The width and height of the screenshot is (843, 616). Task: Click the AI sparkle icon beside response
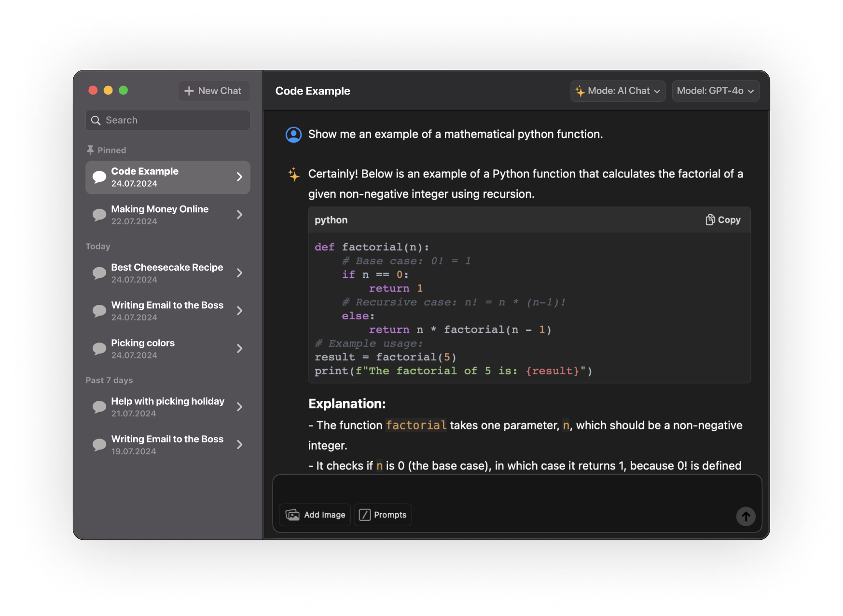click(293, 174)
